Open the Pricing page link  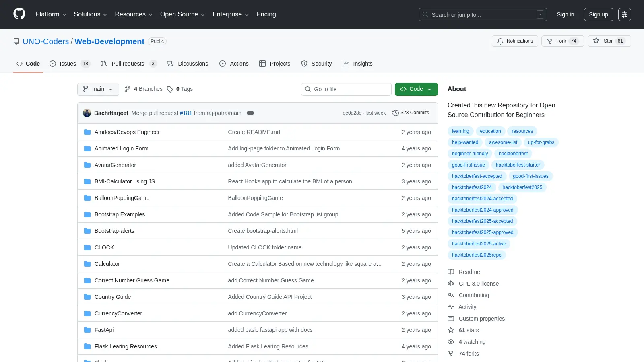(266, 14)
